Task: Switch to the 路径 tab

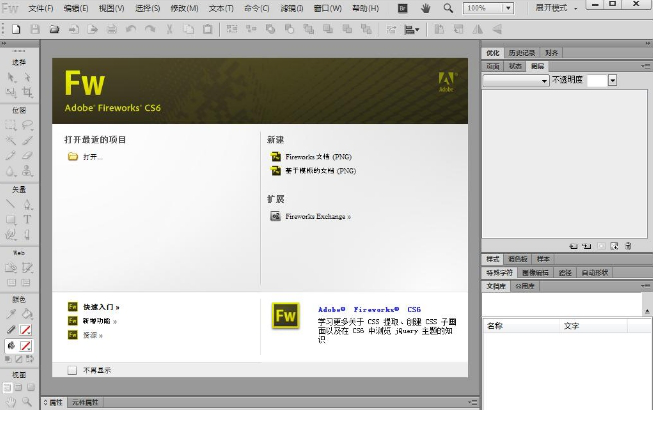Action: tap(565, 273)
